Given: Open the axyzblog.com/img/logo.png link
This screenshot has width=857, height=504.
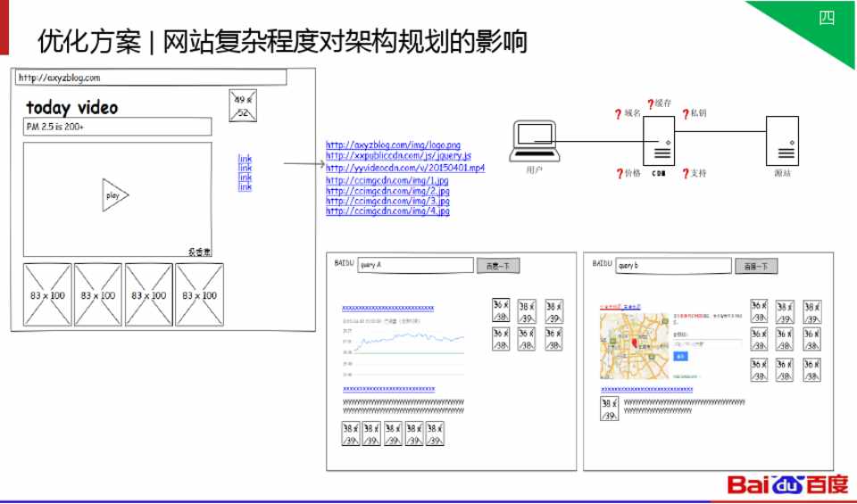Looking at the screenshot, I should pyautogui.click(x=393, y=145).
